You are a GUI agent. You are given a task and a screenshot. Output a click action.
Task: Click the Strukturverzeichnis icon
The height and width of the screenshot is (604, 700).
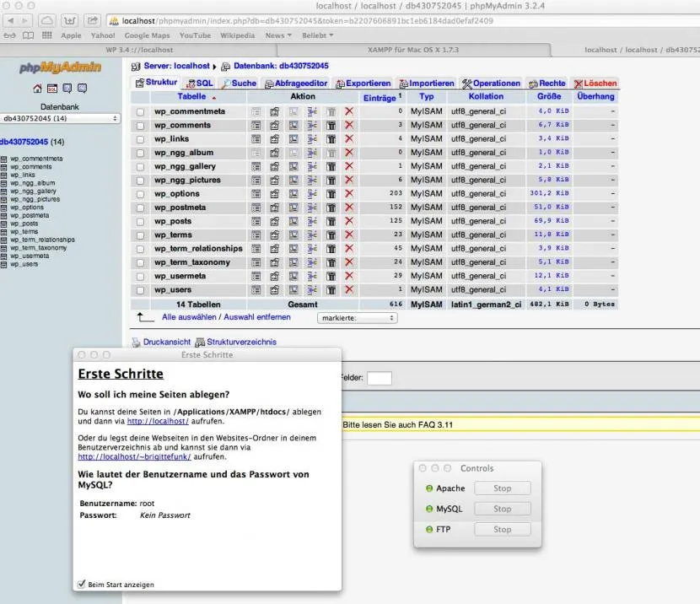click(x=200, y=342)
